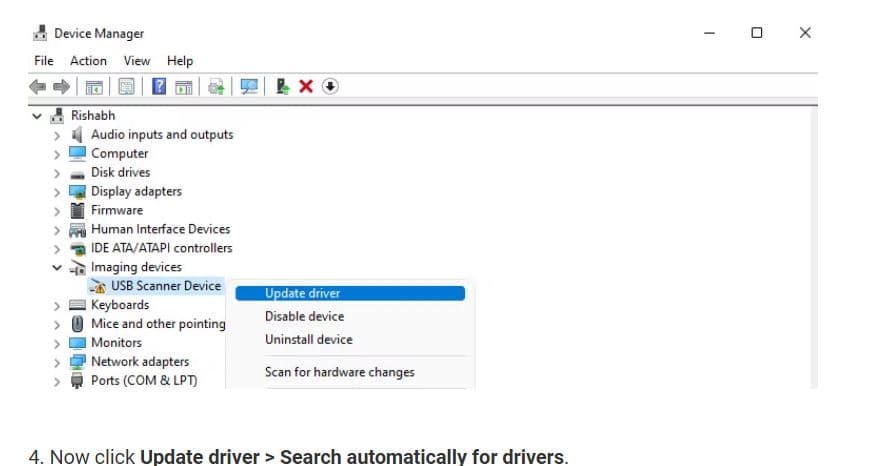This screenshot has height=466, width=875.
Task: Click the blue Help question-mark toolbar icon
Action: (159, 87)
